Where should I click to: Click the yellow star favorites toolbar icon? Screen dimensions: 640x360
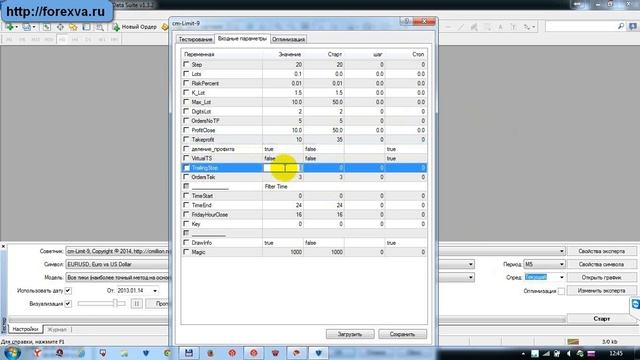point(73,27)
